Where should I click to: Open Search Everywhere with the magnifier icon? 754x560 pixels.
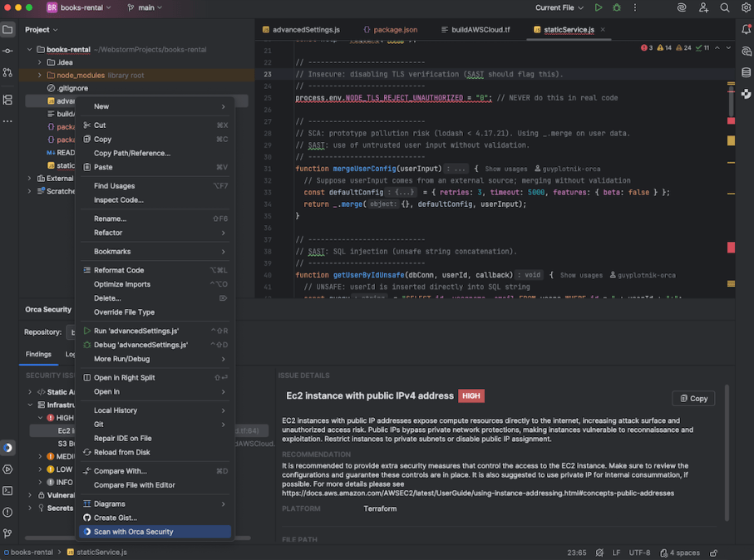click(x=724, y=7)
